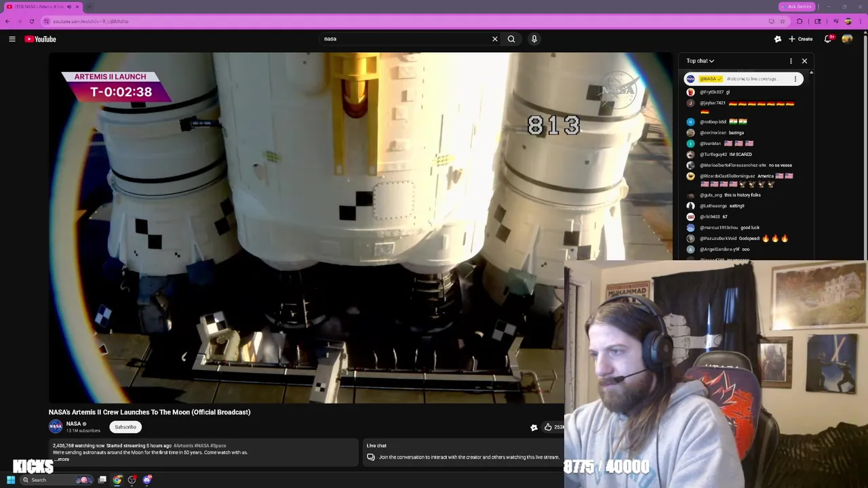Open the NASA channel name link
The width and height of the screenshot is (868, 488).
tap(74, 424)
